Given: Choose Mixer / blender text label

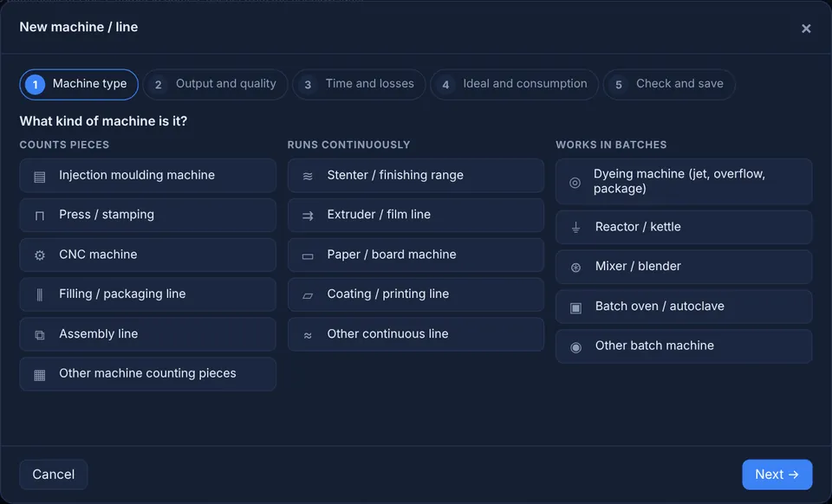Looking at the screenshot, I should 638,266.
